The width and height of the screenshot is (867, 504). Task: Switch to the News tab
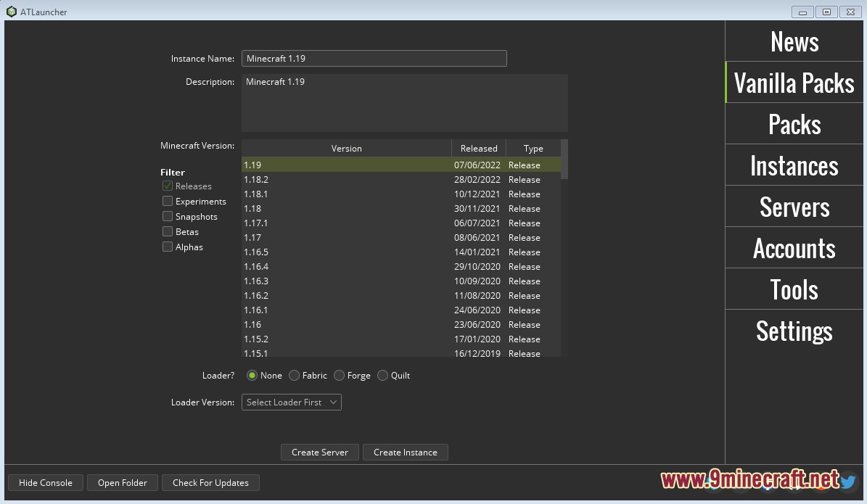[x=794, y=41]
